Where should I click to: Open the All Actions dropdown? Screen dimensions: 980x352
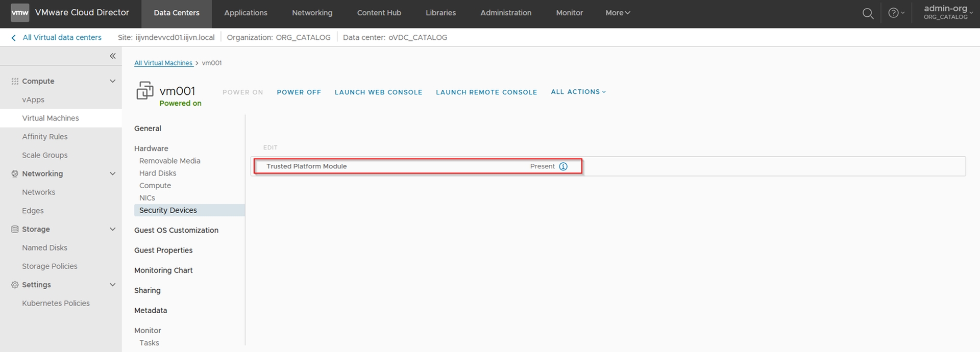tap(578, 92)
